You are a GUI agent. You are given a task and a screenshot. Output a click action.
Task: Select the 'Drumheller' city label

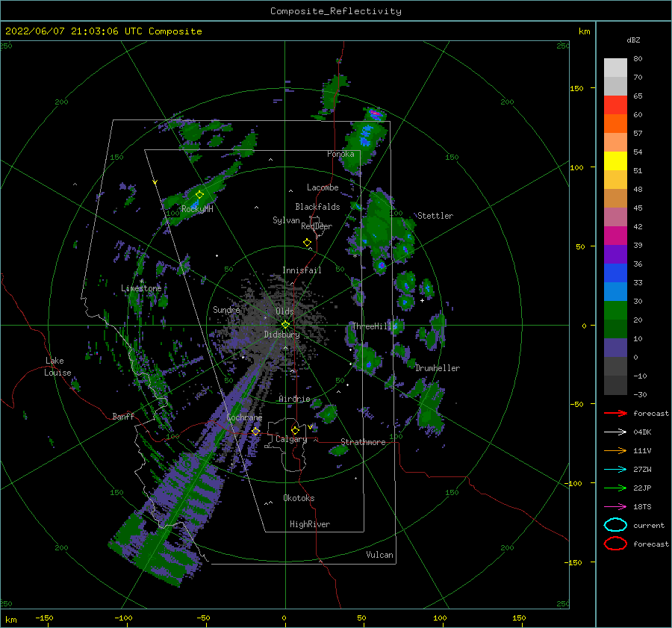click(438, 368)
